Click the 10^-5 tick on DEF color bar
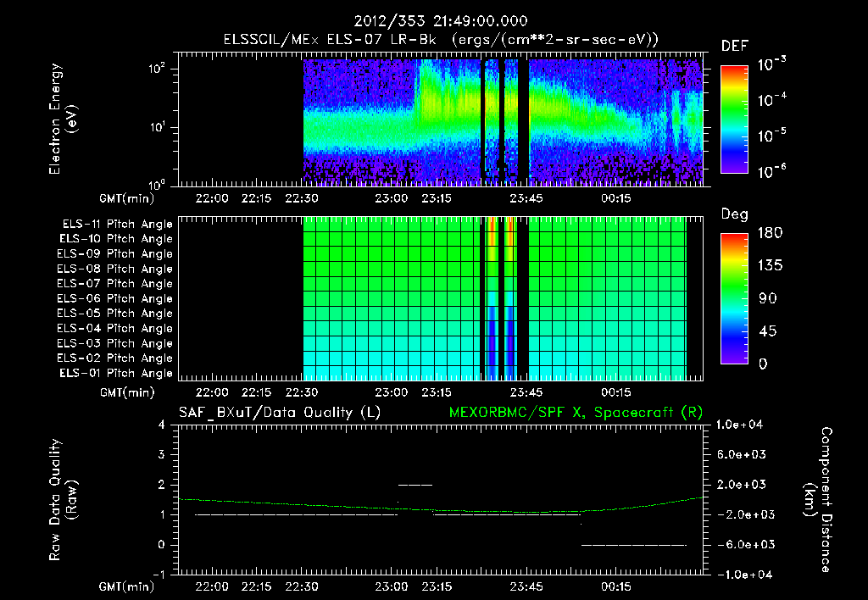868x600 pixels. [x=771, y=135]
